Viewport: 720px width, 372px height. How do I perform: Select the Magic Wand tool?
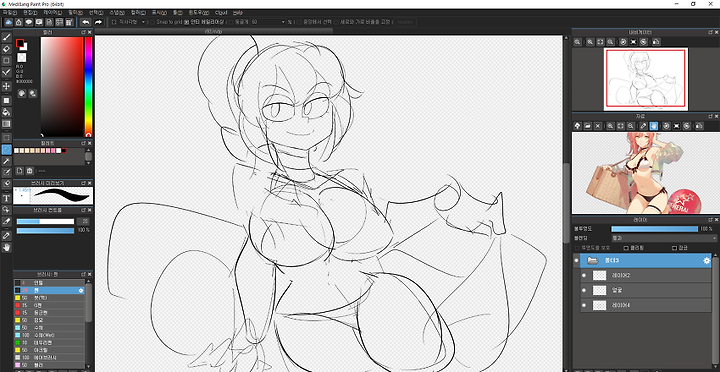tap(6, 161)
